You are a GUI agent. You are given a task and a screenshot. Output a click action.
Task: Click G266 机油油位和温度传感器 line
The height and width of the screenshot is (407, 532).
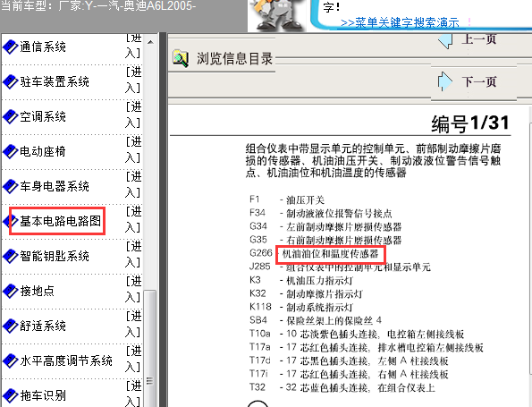[x=314, y=253]
